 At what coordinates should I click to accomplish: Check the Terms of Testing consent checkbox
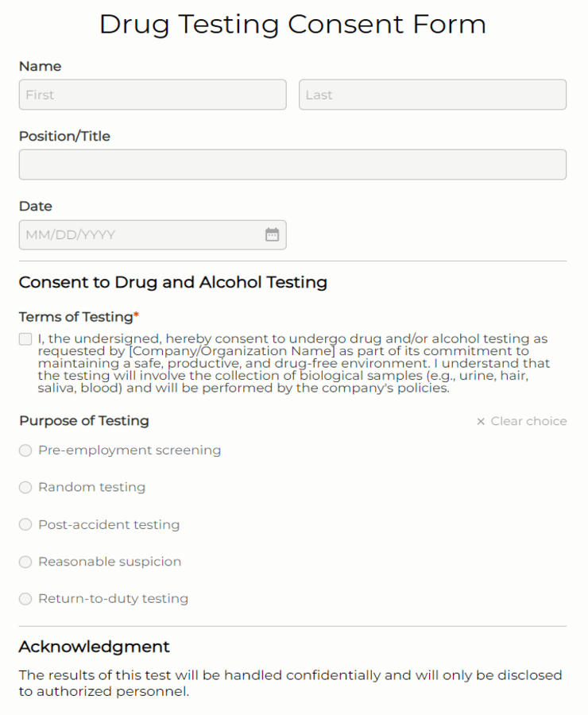pyautogui.click(x=24, y=338)
